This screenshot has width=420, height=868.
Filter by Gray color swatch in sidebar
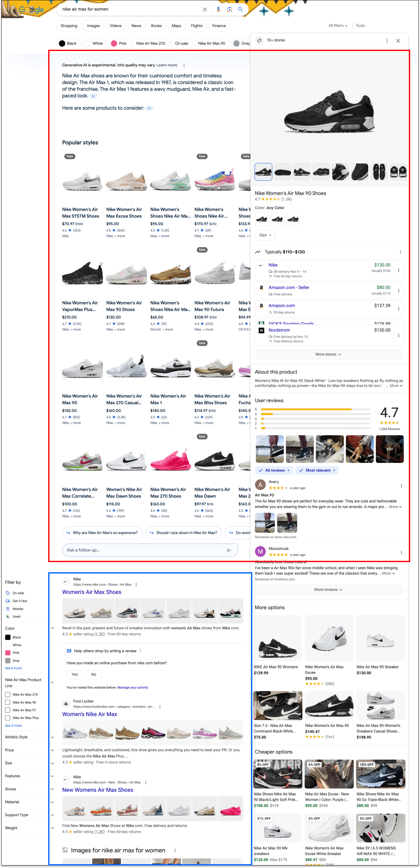coord(8,661)
